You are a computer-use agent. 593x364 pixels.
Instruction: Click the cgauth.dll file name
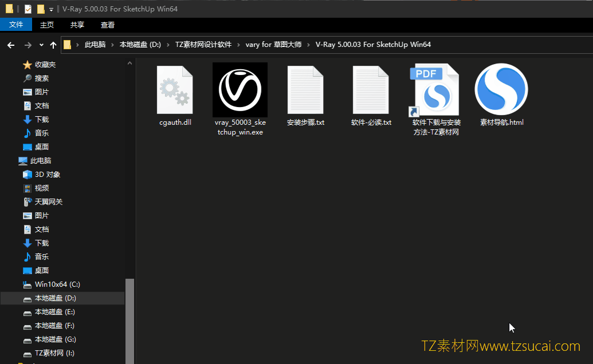[175, 122]
